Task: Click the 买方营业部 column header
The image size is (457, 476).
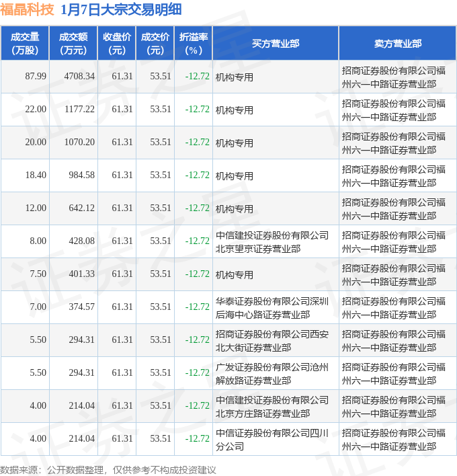Action: [x=276, y=44]
